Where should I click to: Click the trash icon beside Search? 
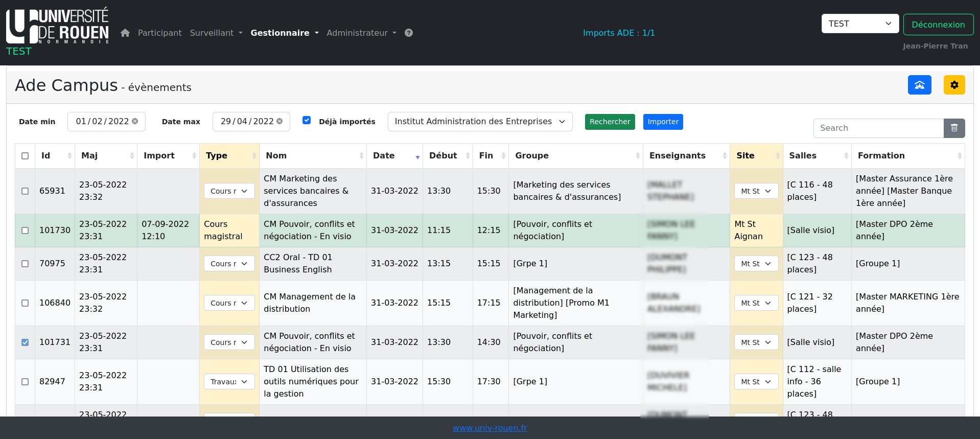pyautogui.click(x=954, y=128)
